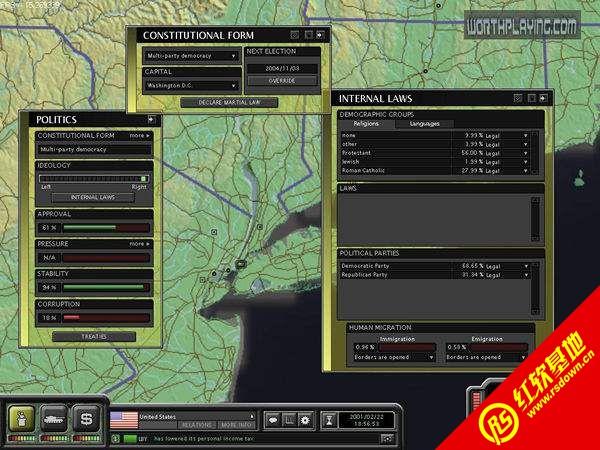Click the Declare Martial Law button
Viewport: 600px width, 450px height.
tap(229, 103)
